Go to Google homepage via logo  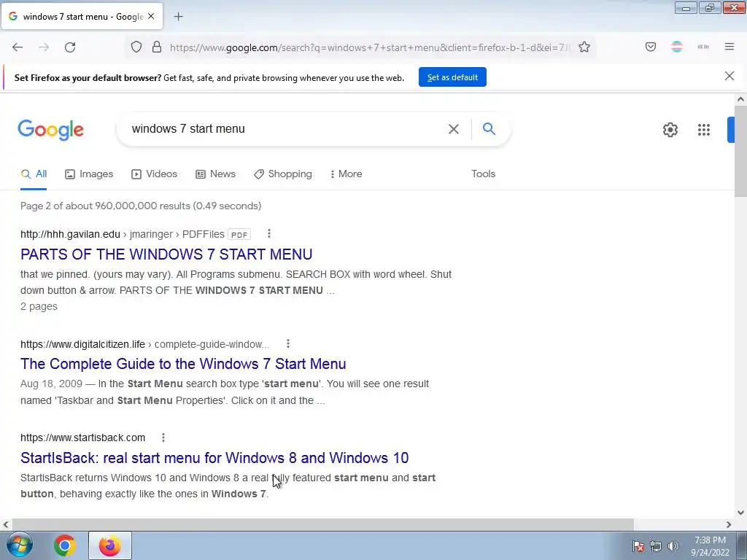click(50, 130)
